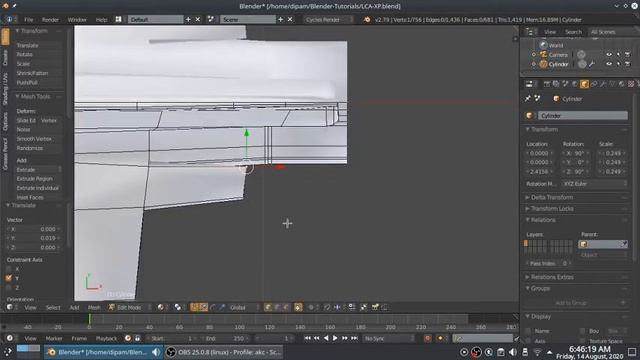Pin the properties context
The image size is (640, 360).
point(528,98)
